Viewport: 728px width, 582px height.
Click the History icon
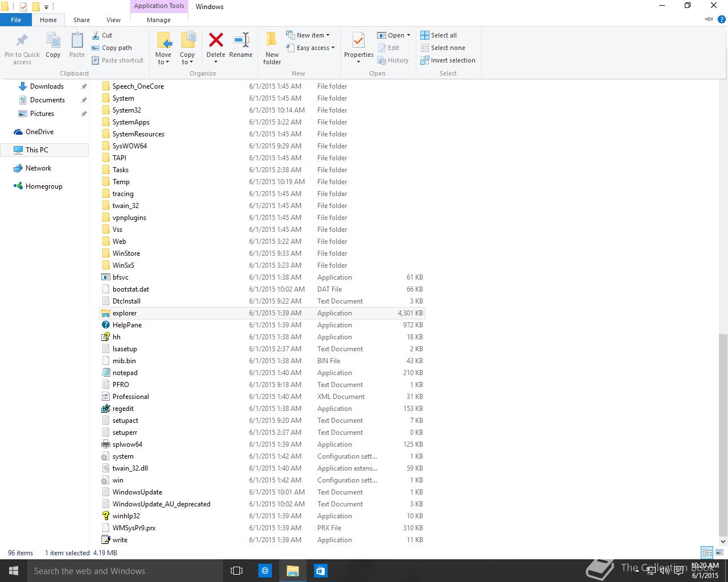pyautogui.click(x=382, y=60)
